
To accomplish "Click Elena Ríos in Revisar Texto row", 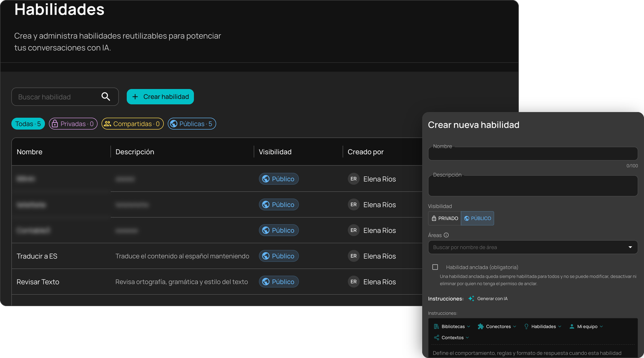I will [x=380, y=282].
